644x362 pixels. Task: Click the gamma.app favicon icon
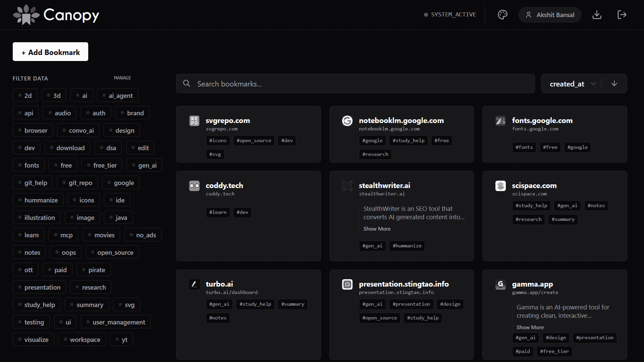[x=500, y=285]
